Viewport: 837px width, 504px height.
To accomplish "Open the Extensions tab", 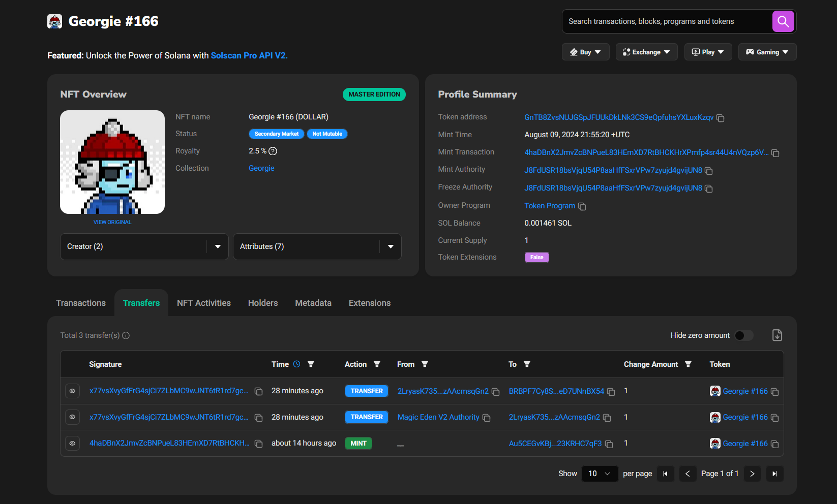I will point(370,303).
